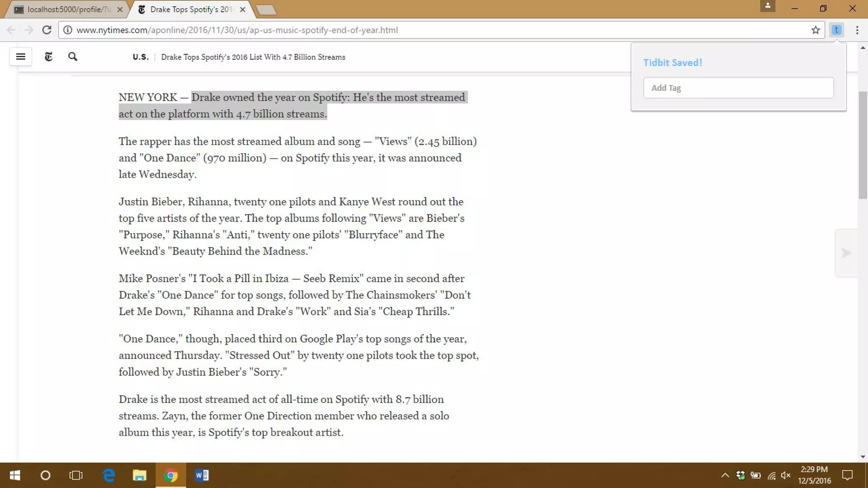The image size is (868, 488).
Task: Open the Windows Action Center notifications
Action: point(847,475)
